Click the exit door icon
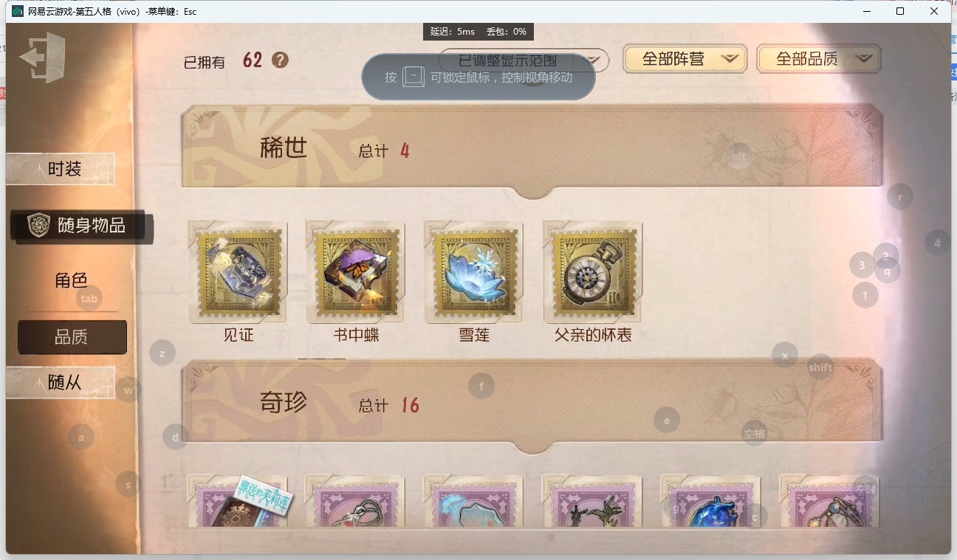957x560 pixels. click(42, 57)
